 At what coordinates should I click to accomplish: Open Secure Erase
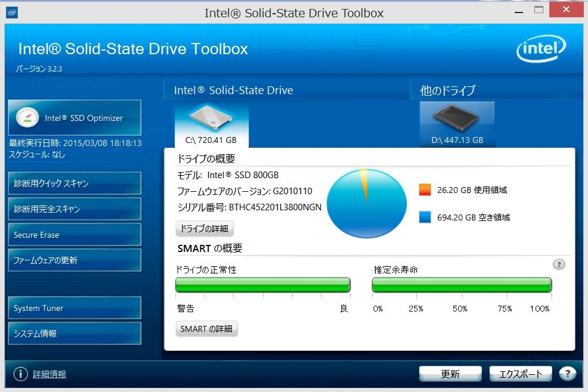point(74,235)
